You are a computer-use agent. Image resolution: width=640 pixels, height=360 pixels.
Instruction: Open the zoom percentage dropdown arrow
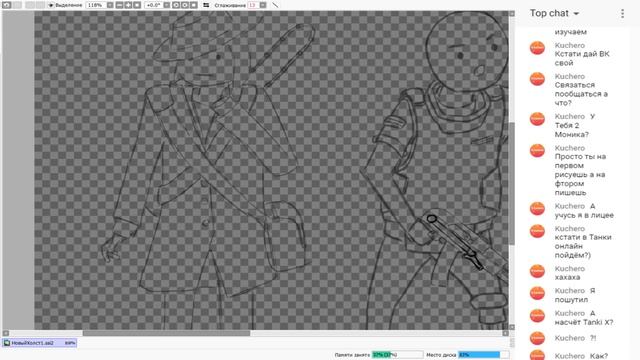pyautogui.click(x=110, y=5)
